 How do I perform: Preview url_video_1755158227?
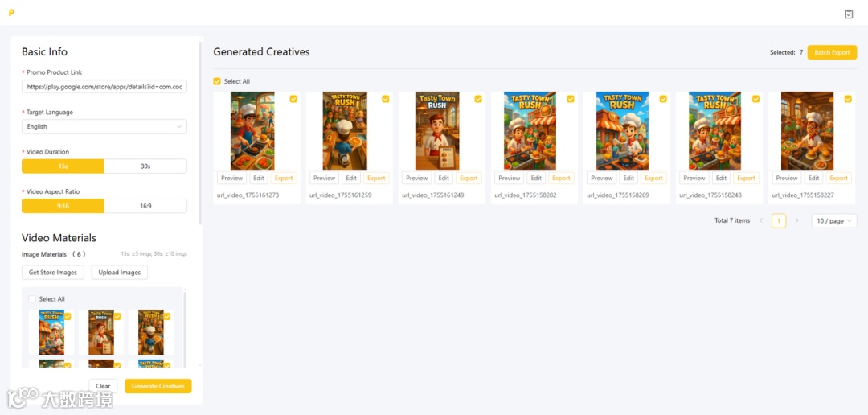pos(787,178)
